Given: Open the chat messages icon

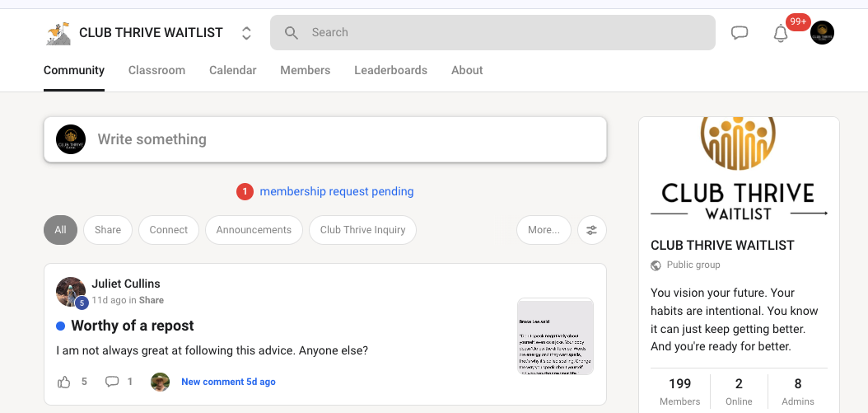Looking at the screenshot, I should tap(740, 33).
